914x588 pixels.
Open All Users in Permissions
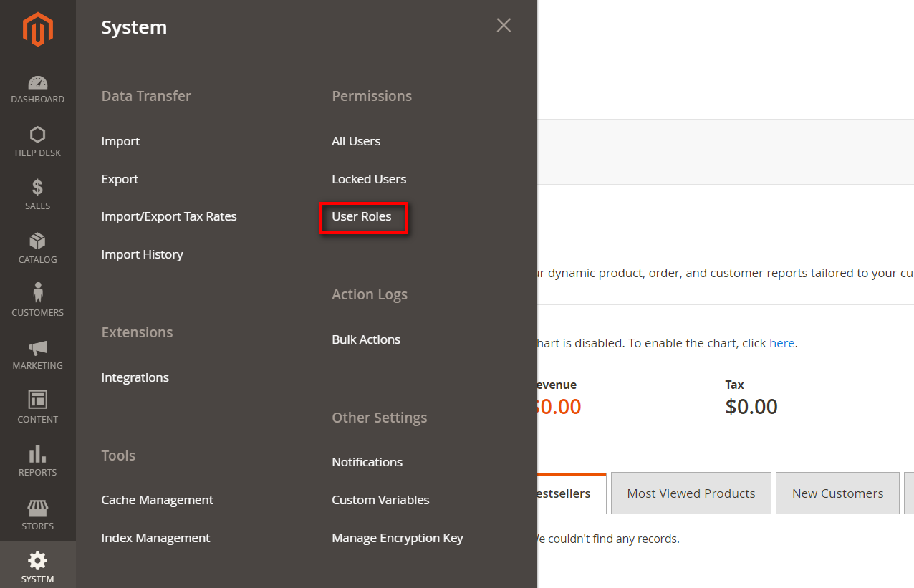(x=356, y=141)
